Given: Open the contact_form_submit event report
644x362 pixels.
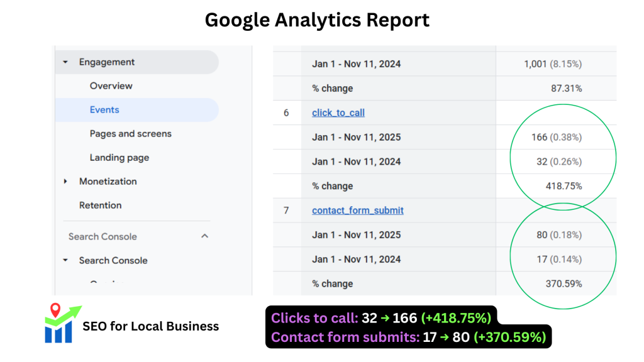Looking at the screenshot, I should 357,210.
